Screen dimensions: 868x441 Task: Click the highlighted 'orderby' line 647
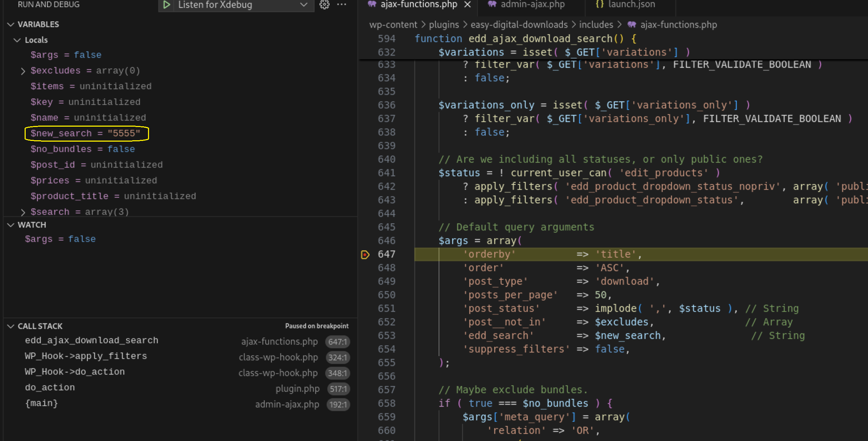[641, 254]
